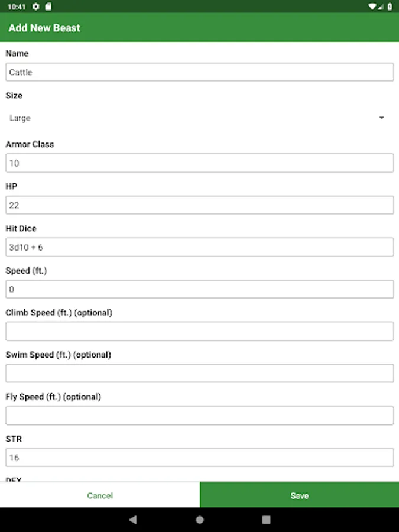Expand the Size selector arrow

[381, 118]
